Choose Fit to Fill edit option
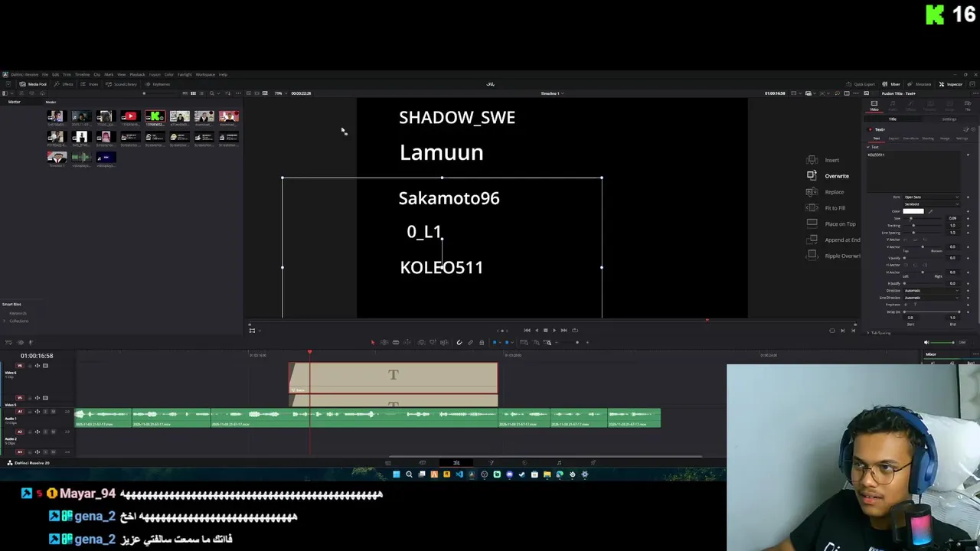This screenshot has height=551, width=980. pyautogui.click(x=826, y=208)
